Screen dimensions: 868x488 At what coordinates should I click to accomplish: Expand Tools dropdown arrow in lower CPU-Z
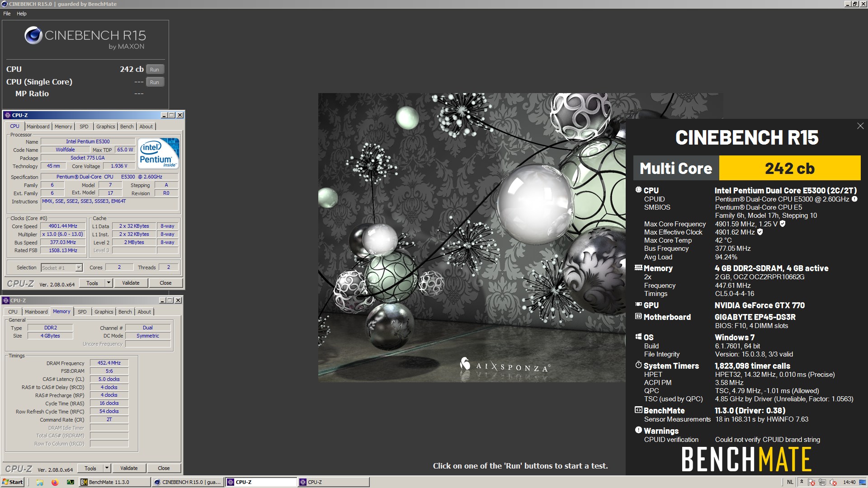click(107, 469)
